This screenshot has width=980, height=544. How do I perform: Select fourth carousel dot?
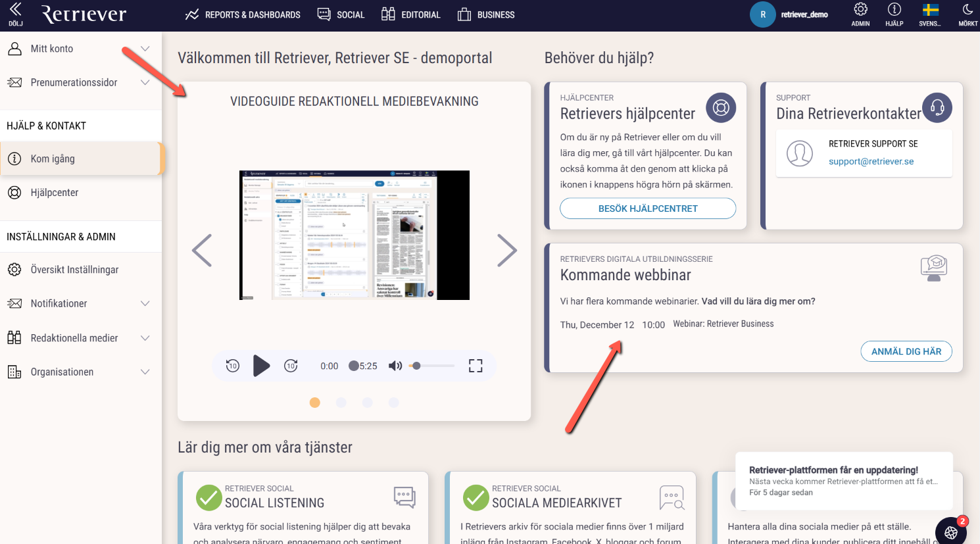point(394,403)
